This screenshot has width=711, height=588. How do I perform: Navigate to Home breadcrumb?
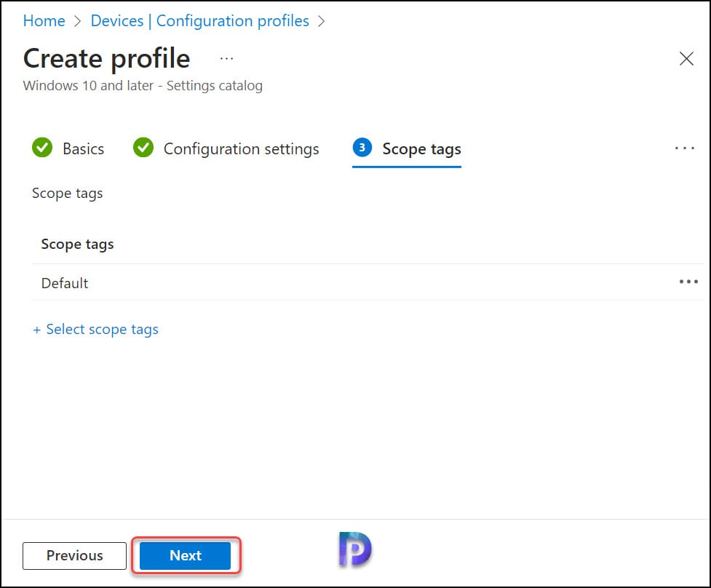click(x=44, y=21)
